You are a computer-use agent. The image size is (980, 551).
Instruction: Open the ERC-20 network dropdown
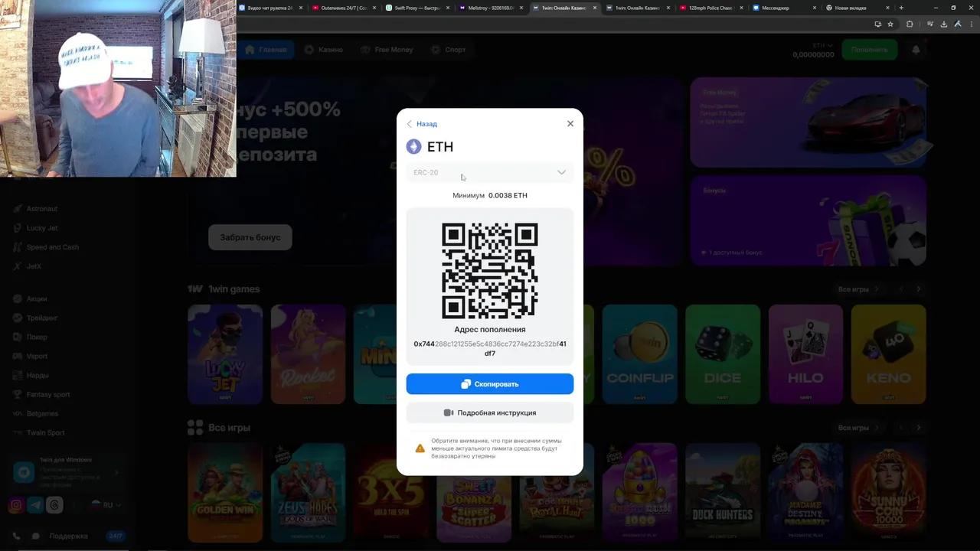[x=489, y=172]
